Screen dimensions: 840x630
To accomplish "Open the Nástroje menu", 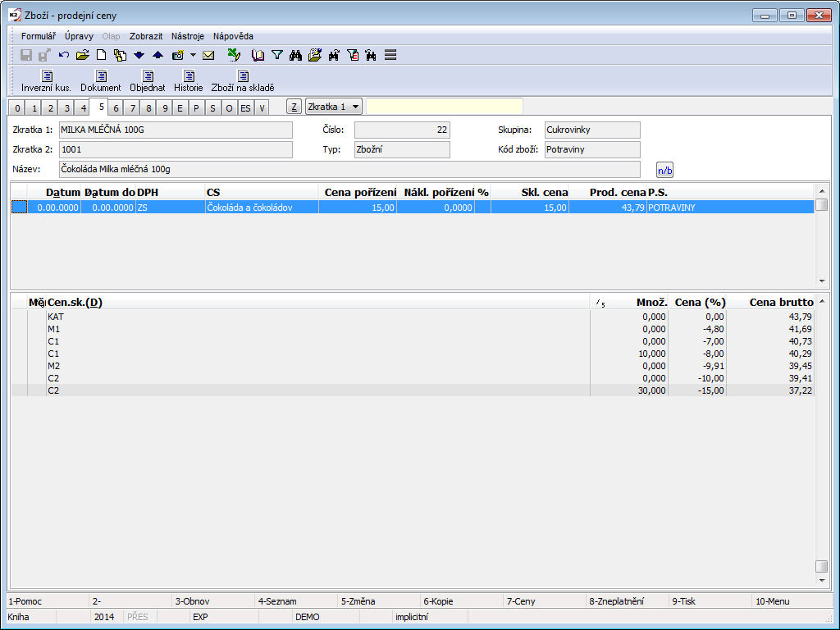I will tap(188, 36).
